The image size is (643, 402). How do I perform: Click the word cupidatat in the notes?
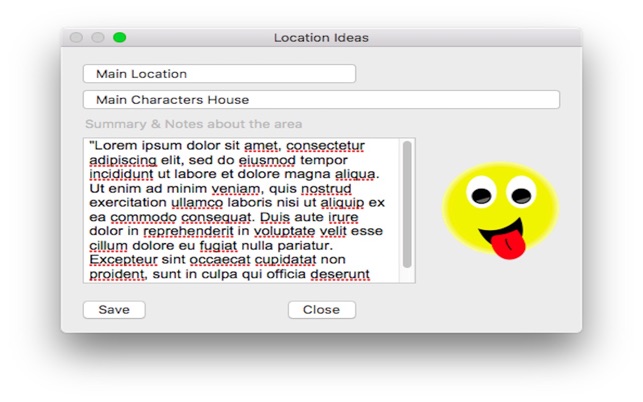point(285,260)
